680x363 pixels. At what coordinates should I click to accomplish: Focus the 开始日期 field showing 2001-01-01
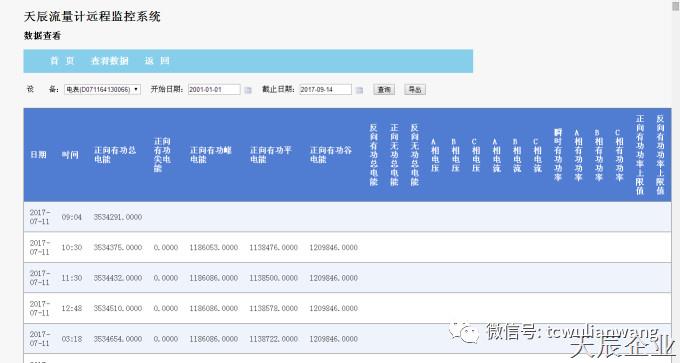[214, 89]
